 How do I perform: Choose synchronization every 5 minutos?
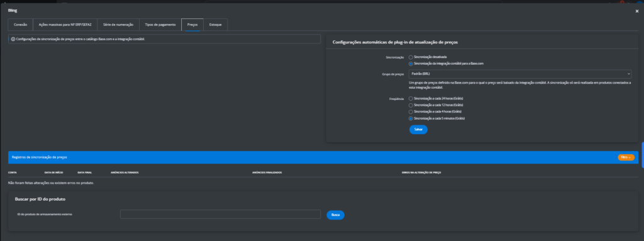pos(411,118)
